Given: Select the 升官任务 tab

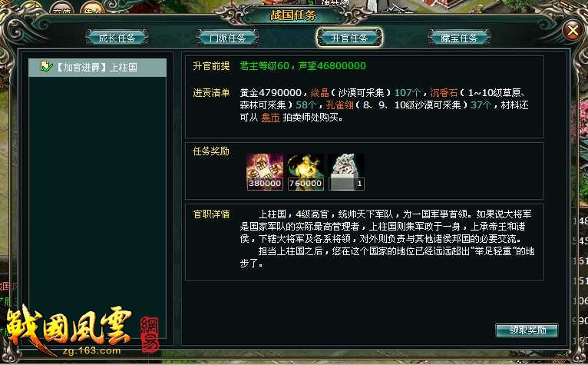Looking at the screenshot, I should [x=349, y=38].
